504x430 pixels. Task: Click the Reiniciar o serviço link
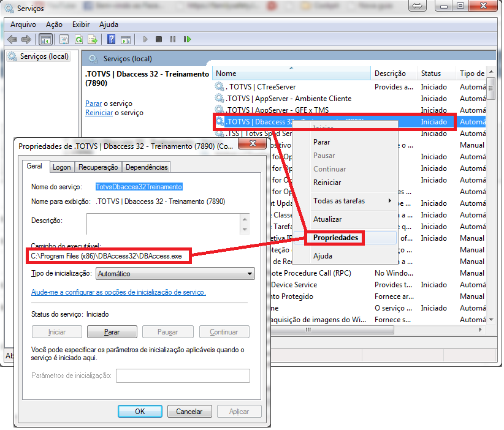click(x=99, y=113)
